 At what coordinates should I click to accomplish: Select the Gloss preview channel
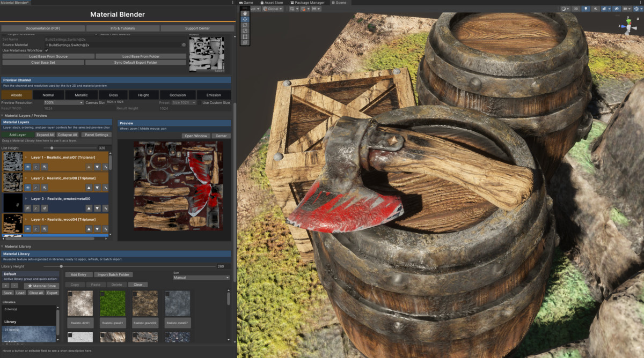(113, 95)
